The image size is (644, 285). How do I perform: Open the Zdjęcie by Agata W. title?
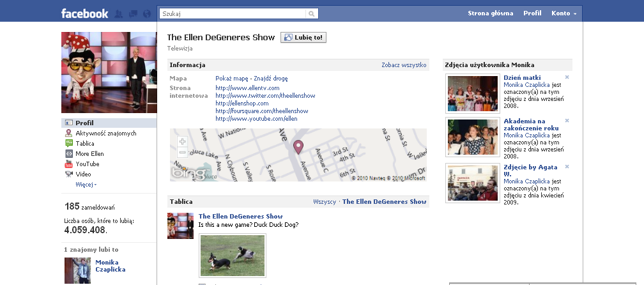[530, 171]
